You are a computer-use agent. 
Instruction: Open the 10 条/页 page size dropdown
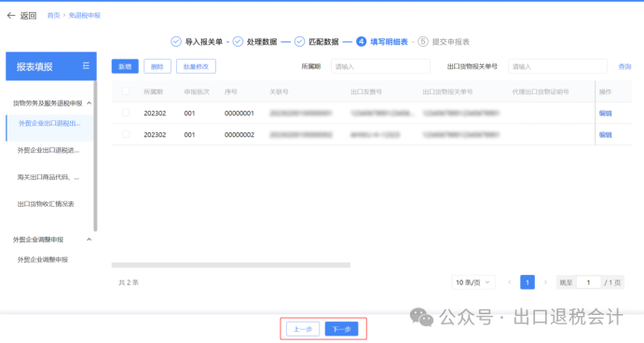pyautogui.click(x=473, y=282)
